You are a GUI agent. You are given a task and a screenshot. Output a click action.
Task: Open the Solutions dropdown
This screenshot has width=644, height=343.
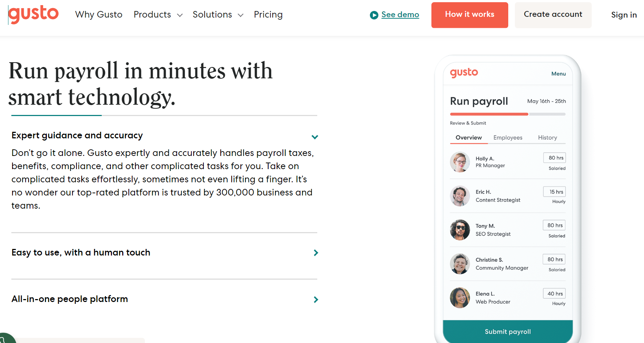(x=218, y=15)
